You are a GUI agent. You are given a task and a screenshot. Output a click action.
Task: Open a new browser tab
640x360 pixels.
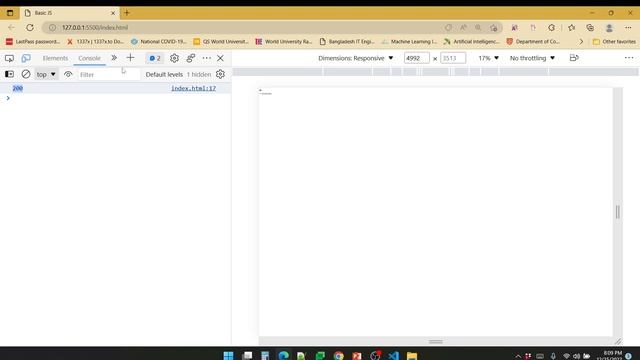127,13
